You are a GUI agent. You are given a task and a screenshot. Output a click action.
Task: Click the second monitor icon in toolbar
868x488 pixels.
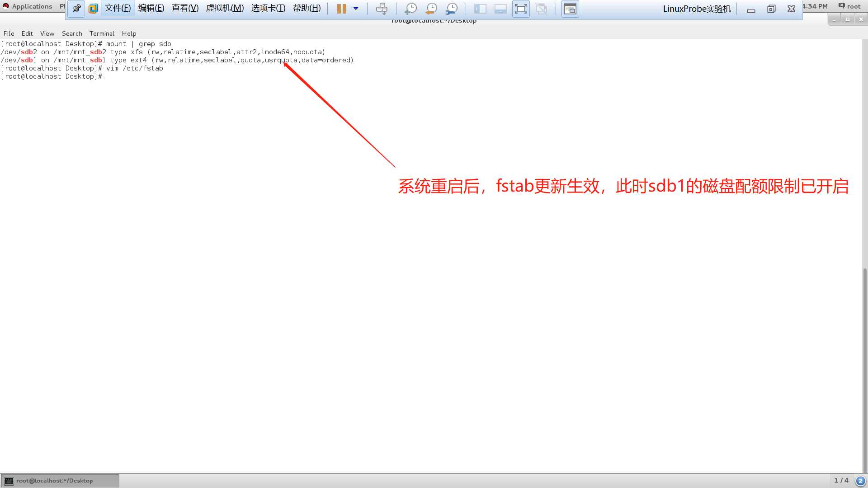pyautogui.click(x=501, y=8)
